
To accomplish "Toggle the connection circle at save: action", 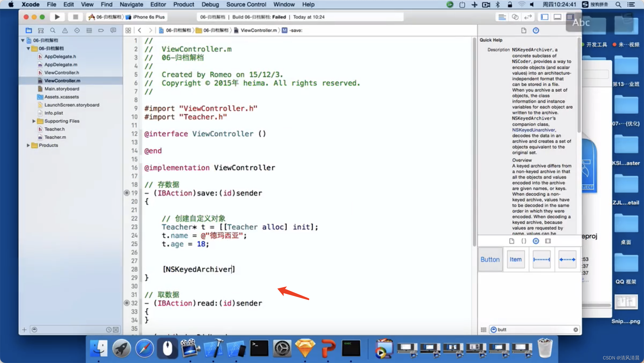I will (x=127, y=193).
